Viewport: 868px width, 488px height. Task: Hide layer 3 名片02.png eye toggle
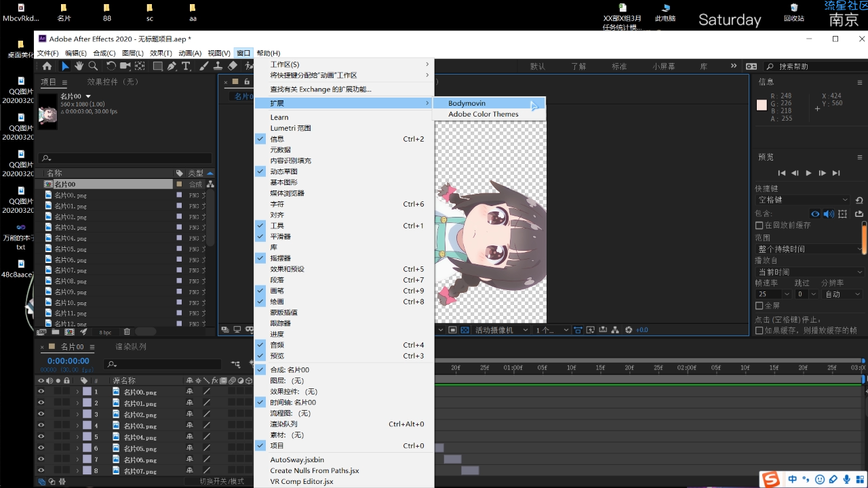coord(41,414)
